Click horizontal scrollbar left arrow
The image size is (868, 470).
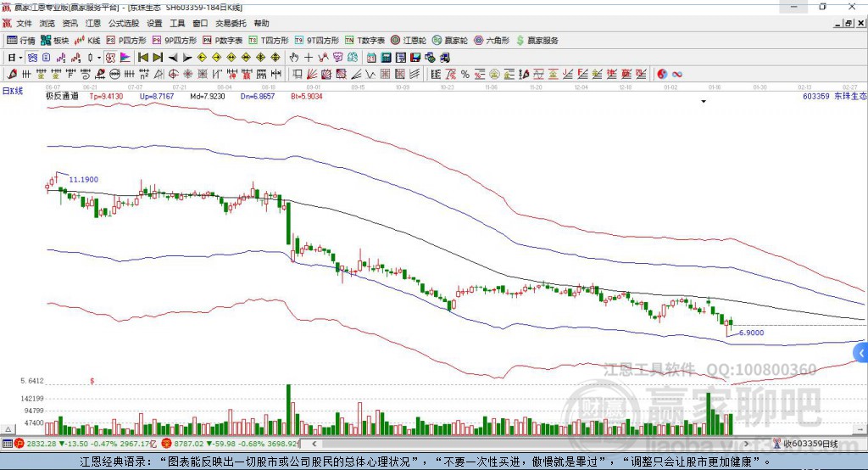coord(314,444)
